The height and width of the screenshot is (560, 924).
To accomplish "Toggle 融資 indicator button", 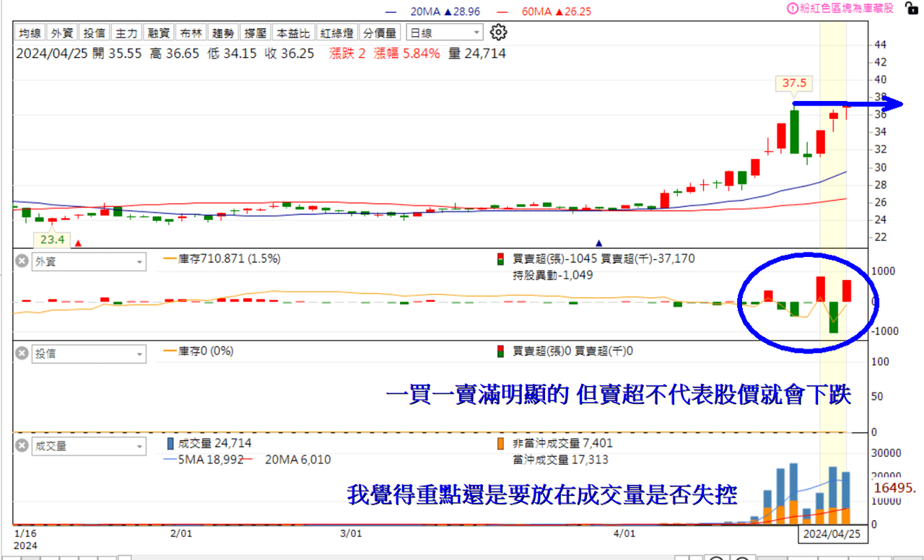I will [x=160, y=32].
